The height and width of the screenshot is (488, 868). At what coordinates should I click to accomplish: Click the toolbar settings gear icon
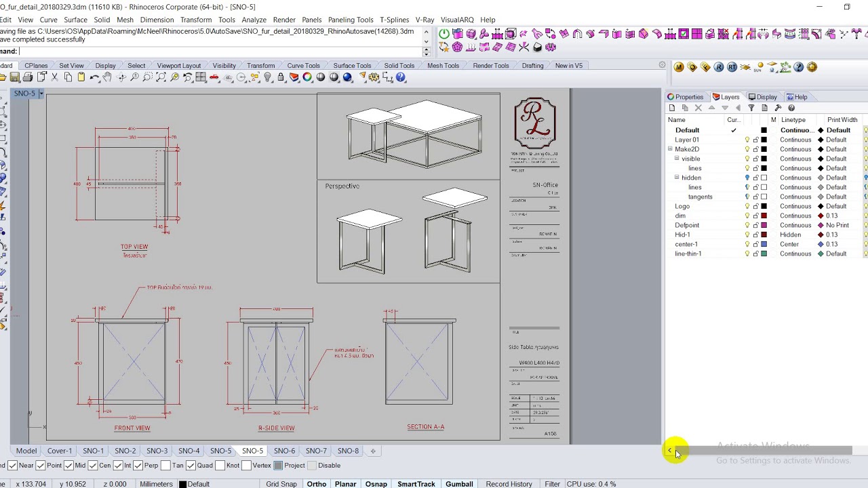662,65
